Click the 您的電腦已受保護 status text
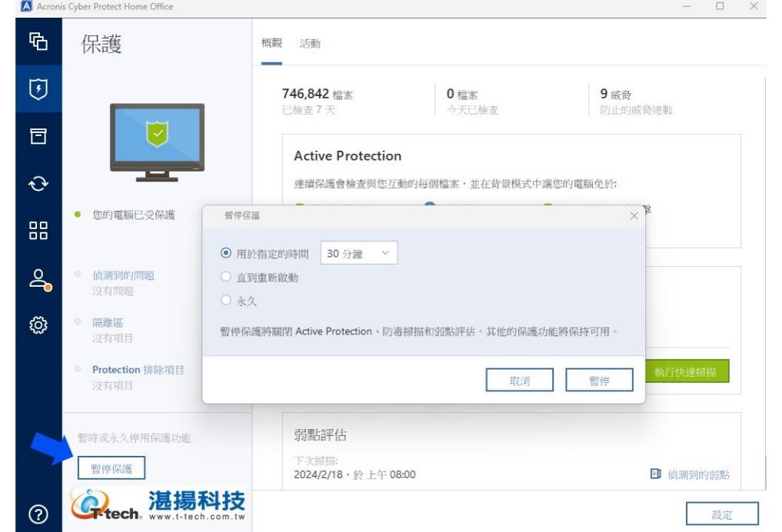782x532 pixels. pos(134,215)
